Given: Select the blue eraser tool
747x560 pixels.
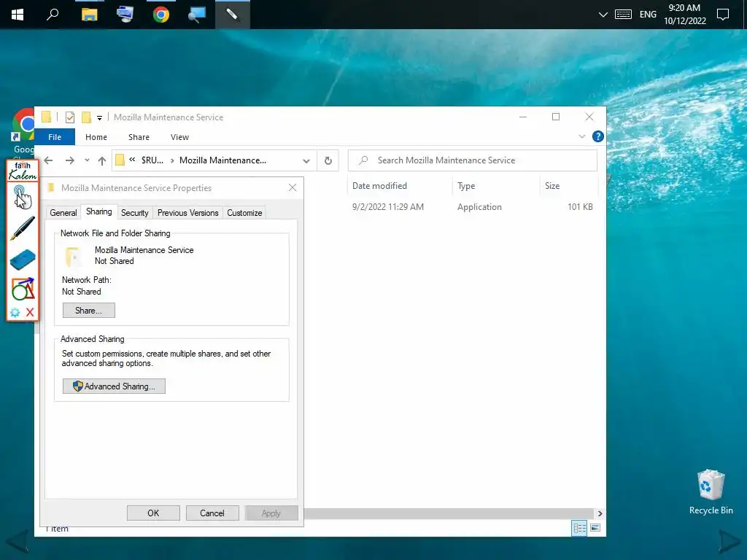Looking at the screenshot, I should (x=23, y=260).
